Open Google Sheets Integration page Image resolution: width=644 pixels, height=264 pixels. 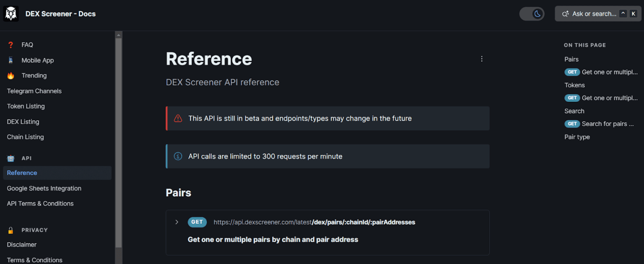(x=44, y=189)
